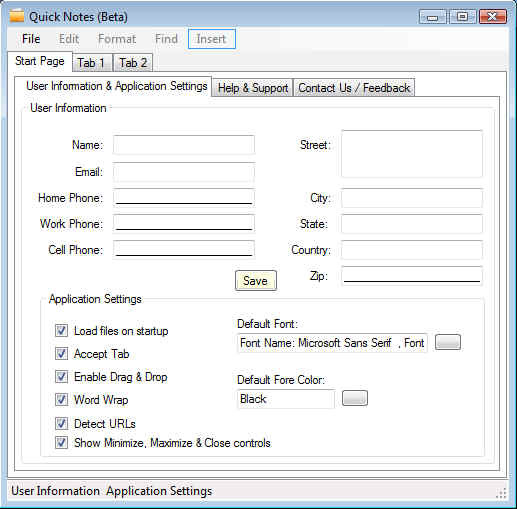
Task: Close the Quick Notes window
Action: coord(493,17)
